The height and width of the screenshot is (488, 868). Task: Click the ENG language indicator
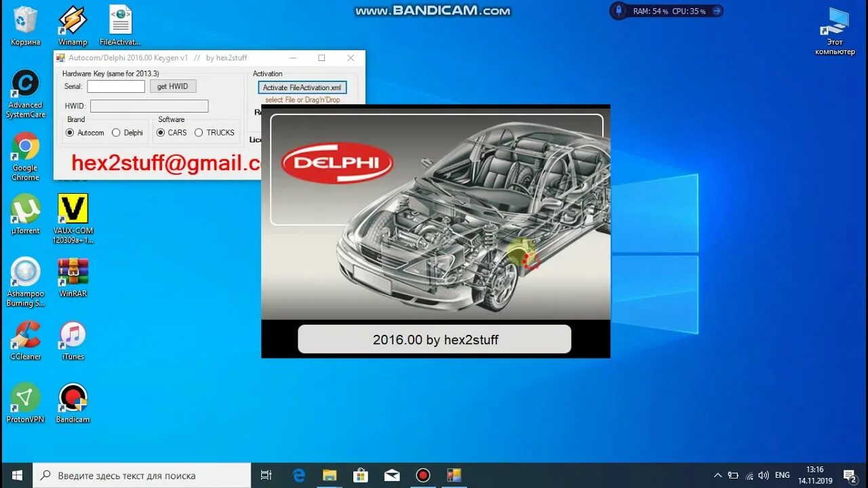click(783, 475)
